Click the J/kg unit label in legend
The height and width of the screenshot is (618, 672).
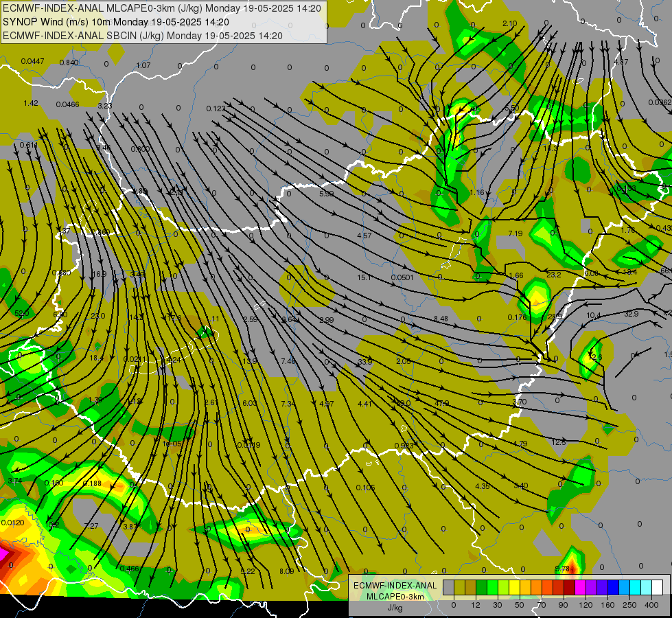click(x=395, y=608)
